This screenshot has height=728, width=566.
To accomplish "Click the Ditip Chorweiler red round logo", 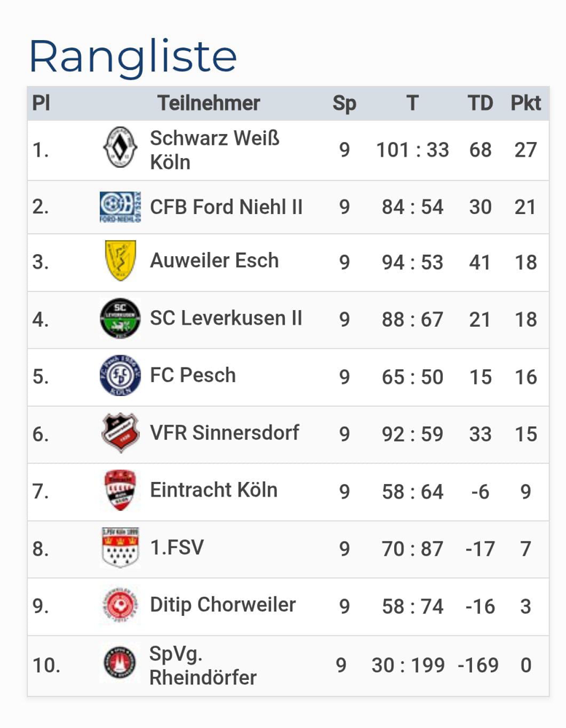I will (x=120, y=605).
